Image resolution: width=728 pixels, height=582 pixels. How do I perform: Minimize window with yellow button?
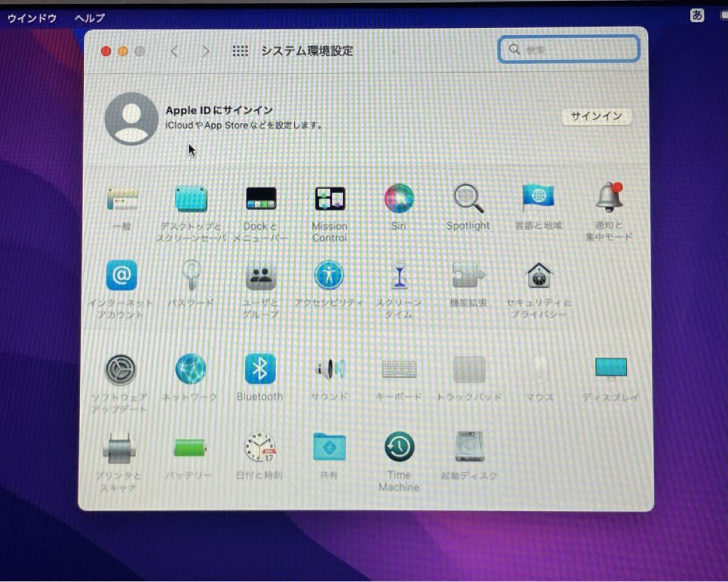tap(123, 52)
